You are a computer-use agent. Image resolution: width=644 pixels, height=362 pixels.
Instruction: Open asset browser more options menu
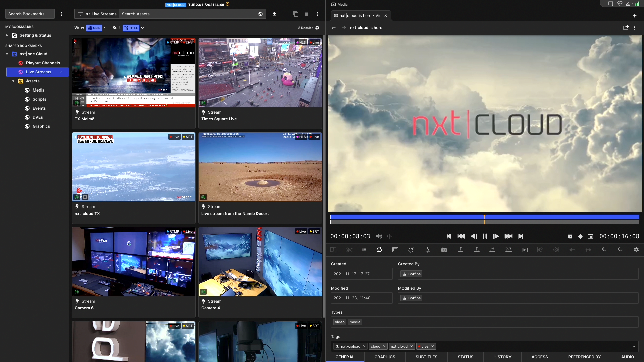tap(317, 14)
